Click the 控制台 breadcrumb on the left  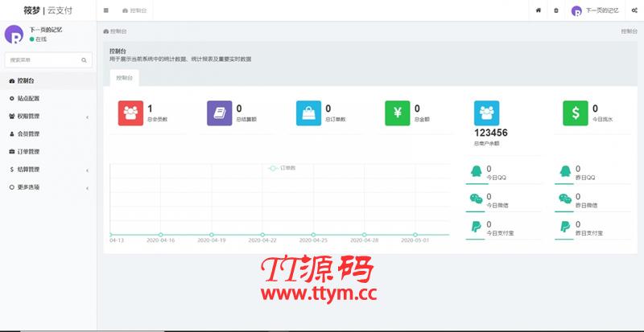pyautogui.click(x=115, y=31)
